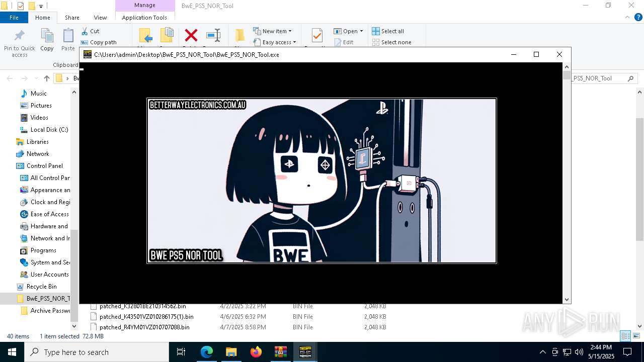Collapse the ribbon with chevron arrow
This screenshot has height=362, width=644.
pos(627,17)
